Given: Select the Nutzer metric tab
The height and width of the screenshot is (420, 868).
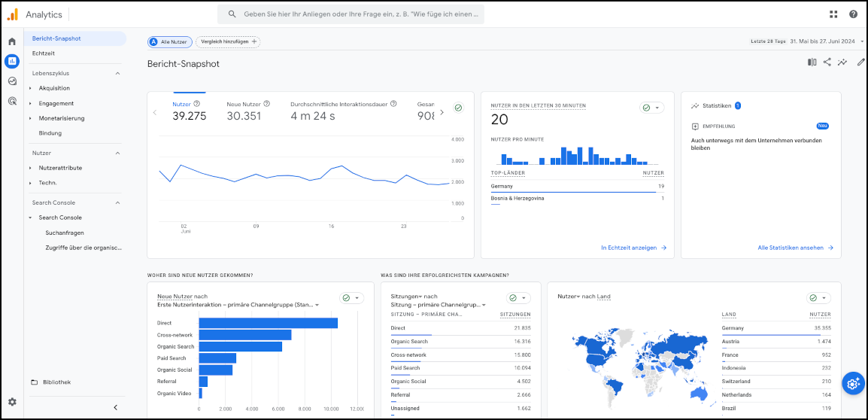Looking at the screenshot, I should tap(190, 111).
